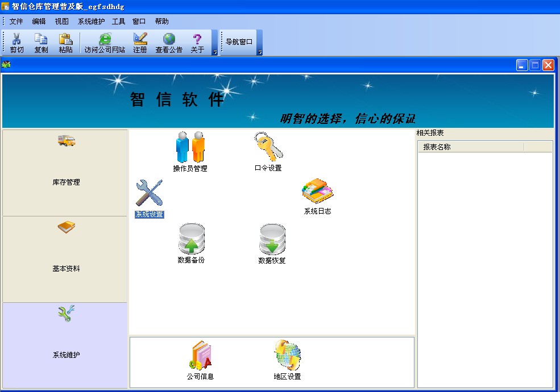Screen dimensions: 560x392
Task: Launch 数据恢复 database restore
Action: (x=272, y=244)
